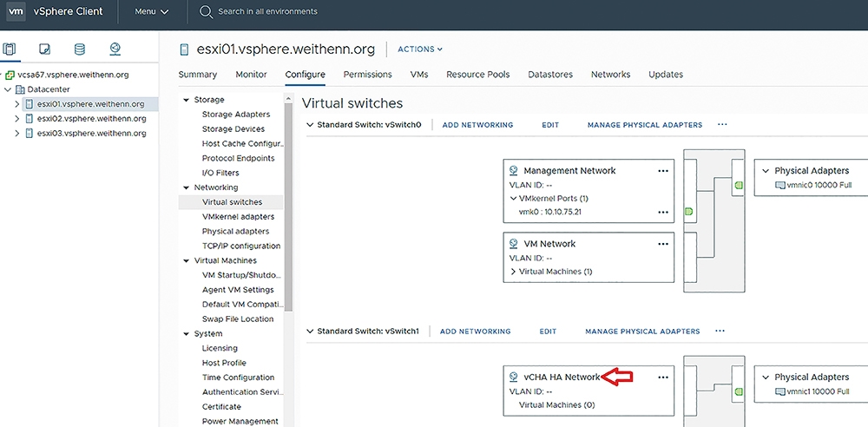Open the vmk0 ellipsis menu
Image resolution: width=868 pixels, height=427 pixels.
pos(663,212)
